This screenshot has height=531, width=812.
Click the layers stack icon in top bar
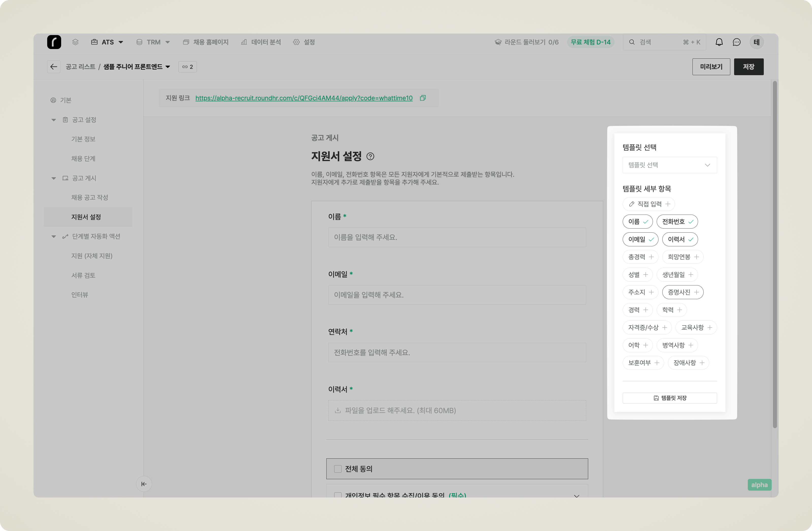75,42
